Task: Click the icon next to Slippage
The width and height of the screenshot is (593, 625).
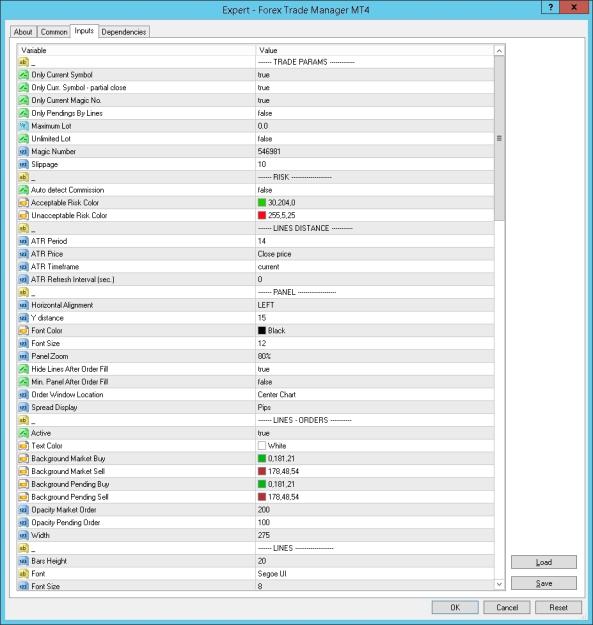Action: (x=24, y=164)
